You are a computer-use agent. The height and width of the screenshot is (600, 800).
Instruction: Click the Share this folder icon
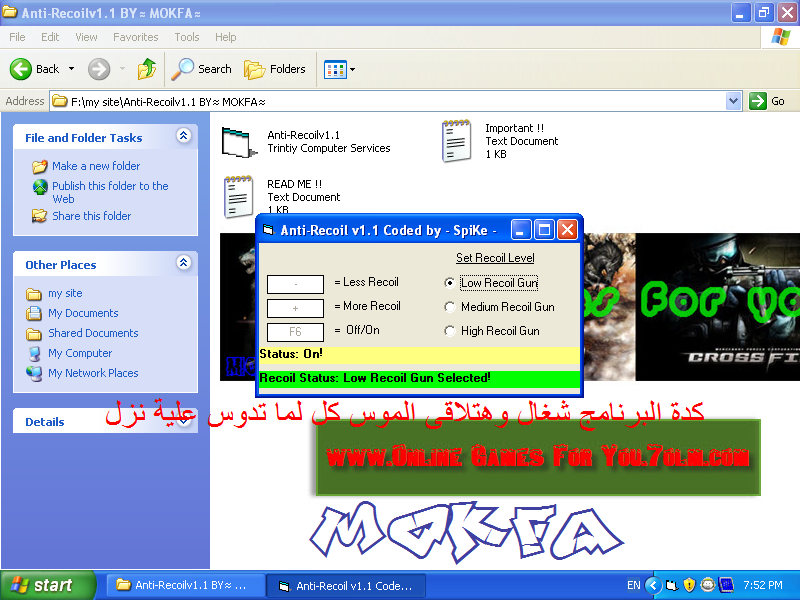coord(39,216)
